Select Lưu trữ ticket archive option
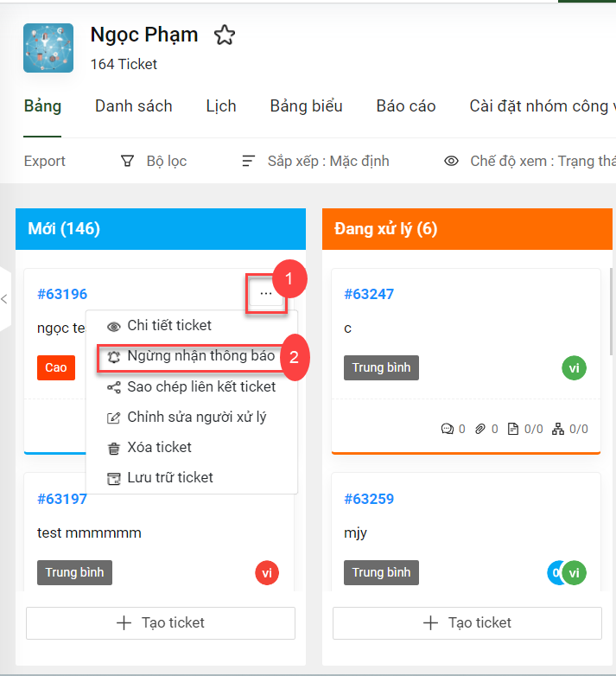 coord(169,477)
